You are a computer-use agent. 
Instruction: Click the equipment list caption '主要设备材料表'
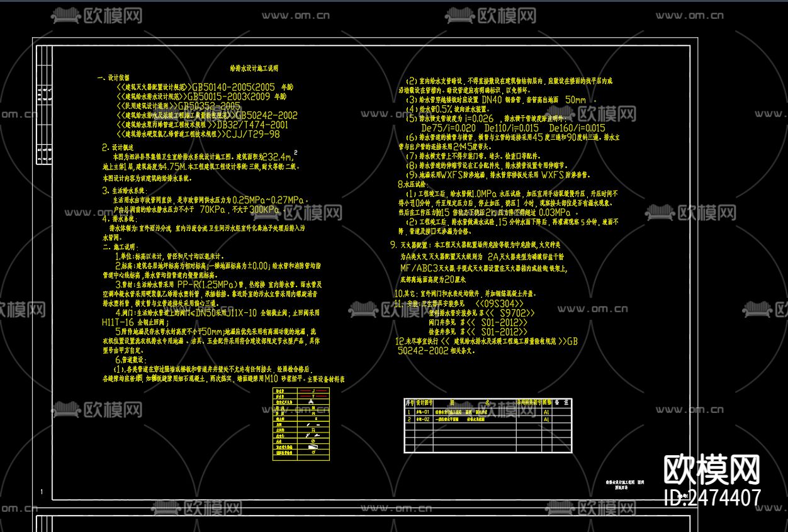[x=327, y=380]
